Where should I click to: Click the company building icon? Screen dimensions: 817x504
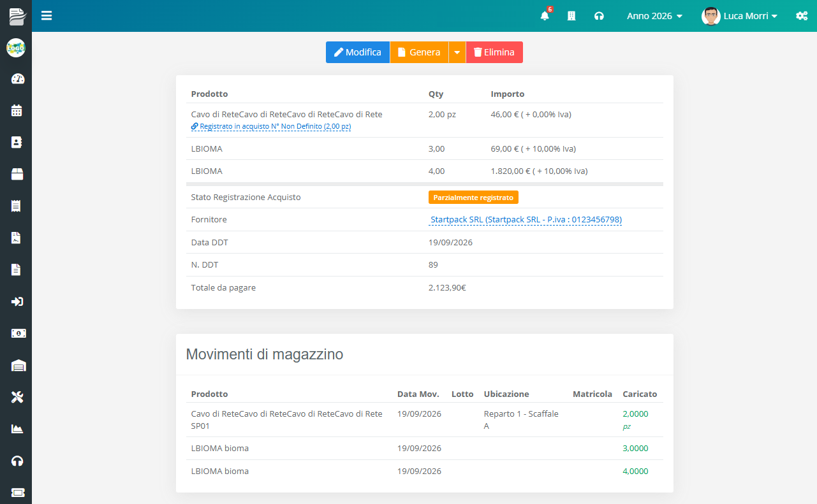571,16
